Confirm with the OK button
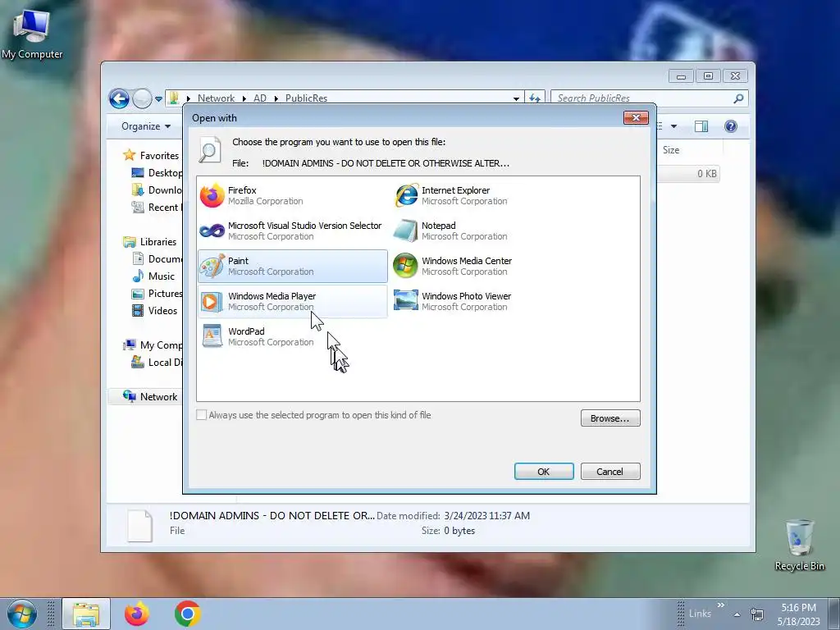Viewport: 840px width, 630px height. [x=544, y=472]
